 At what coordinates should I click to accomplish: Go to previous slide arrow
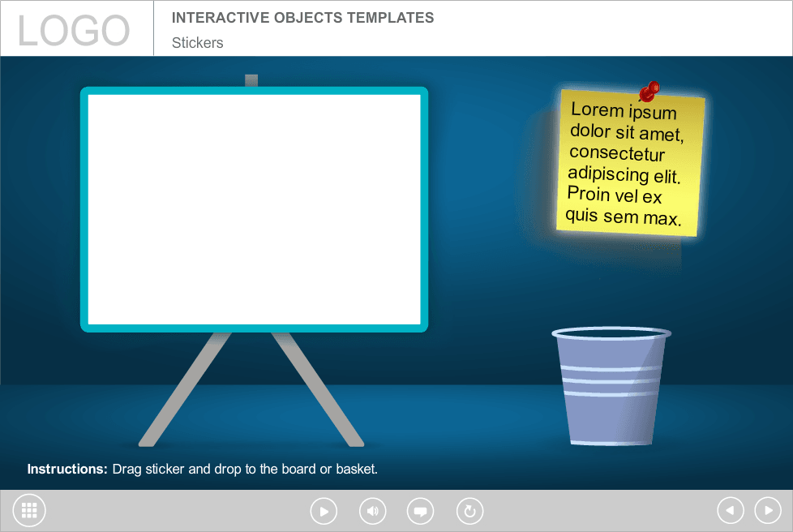click(x=731, y=511)
